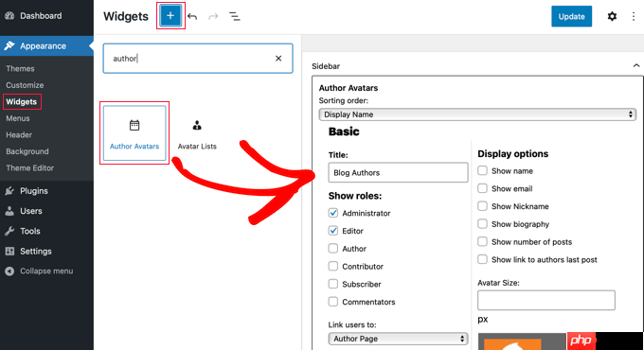
Task: Select the Author Avatars block icon
Action: click(134, 125)
